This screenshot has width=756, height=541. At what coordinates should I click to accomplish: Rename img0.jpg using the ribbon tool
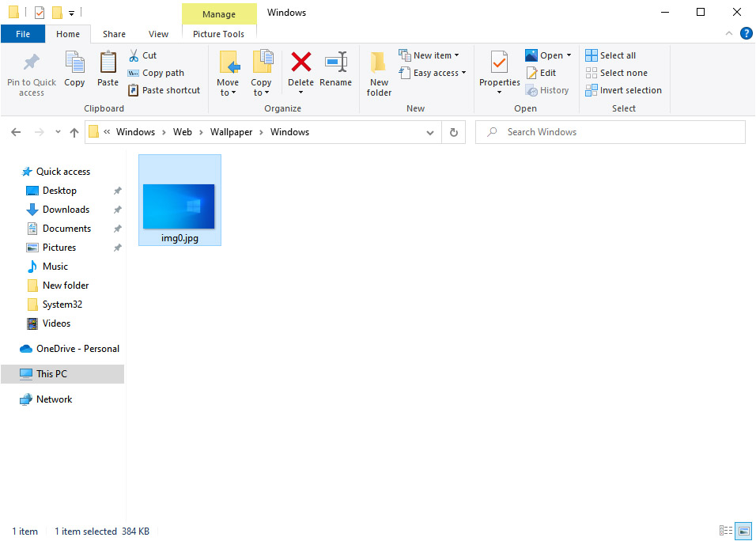(336, 73)
